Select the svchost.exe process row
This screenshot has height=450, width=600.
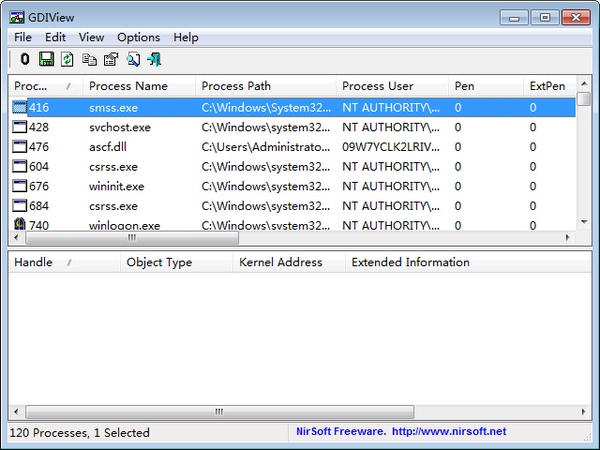click(x=120, y=127)
